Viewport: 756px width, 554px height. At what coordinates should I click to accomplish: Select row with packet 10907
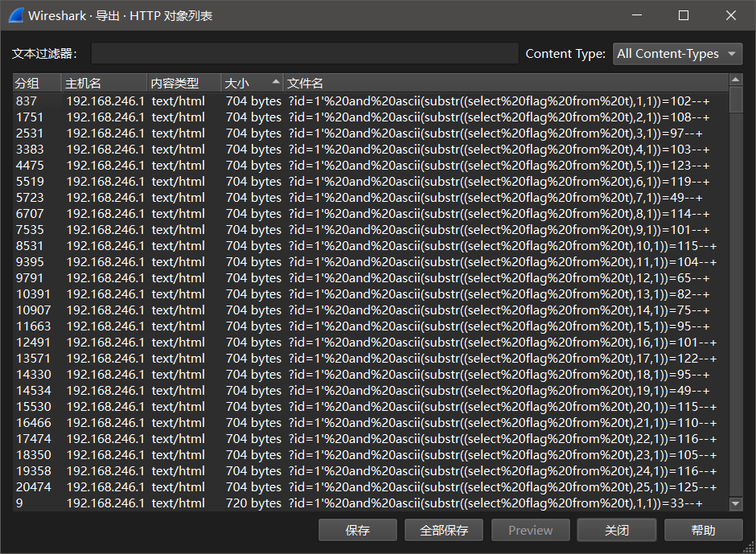click(370, 310)
